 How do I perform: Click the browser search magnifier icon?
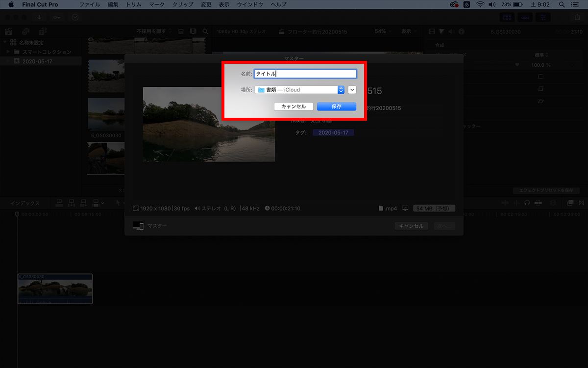(205, 31)
